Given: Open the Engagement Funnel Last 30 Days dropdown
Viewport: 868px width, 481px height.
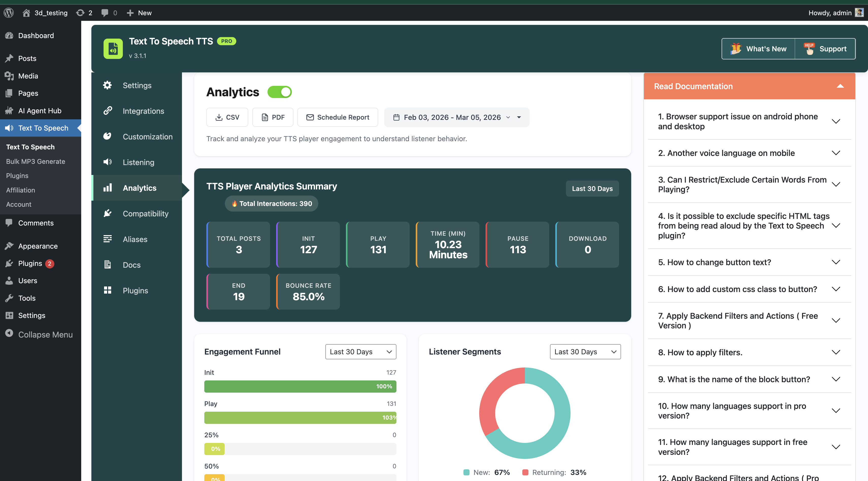Looking at the screenshot, I should click(361, 351).
